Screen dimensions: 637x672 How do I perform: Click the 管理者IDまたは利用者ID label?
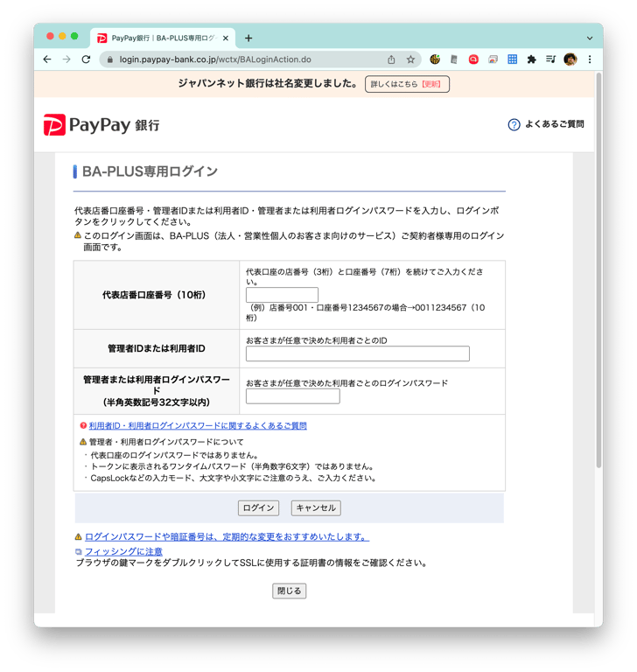pos(157,348)
